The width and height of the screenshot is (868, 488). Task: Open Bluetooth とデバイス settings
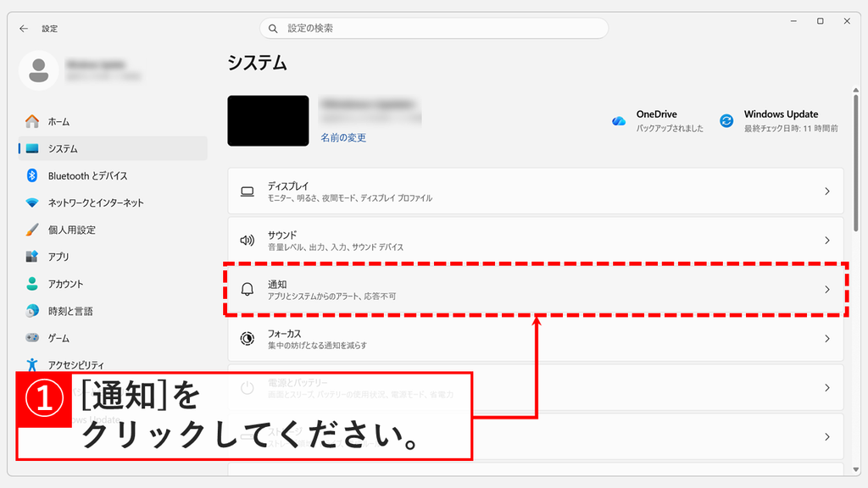[x=113, y=175]
